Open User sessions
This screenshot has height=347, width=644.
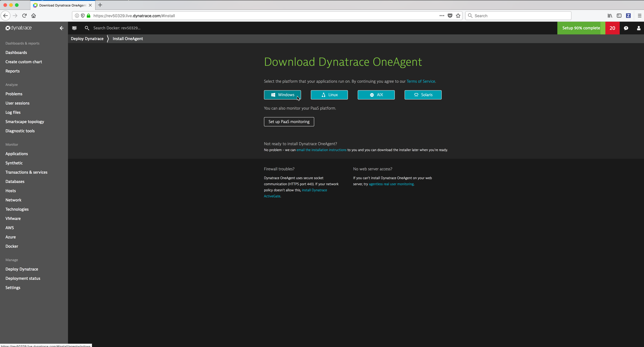pyautogui.click(x=18, y=103)
